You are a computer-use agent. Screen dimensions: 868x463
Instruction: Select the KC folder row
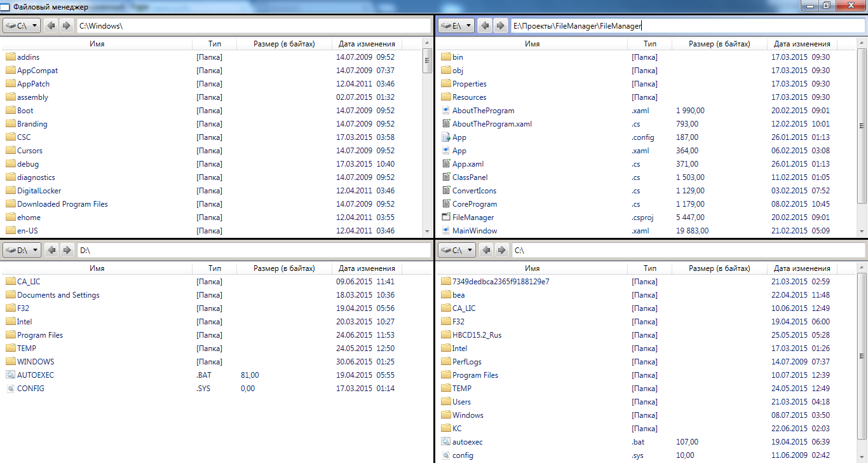tap(647, 429)
